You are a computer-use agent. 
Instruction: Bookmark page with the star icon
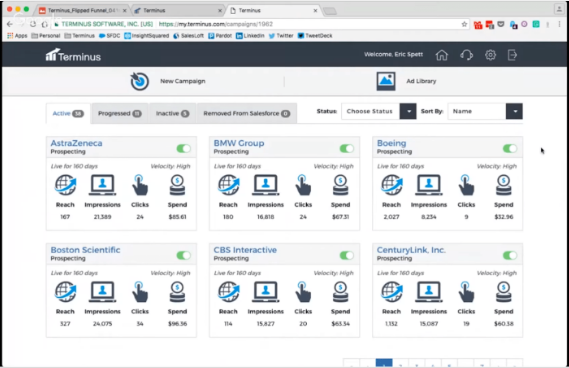tap(464, 24)
